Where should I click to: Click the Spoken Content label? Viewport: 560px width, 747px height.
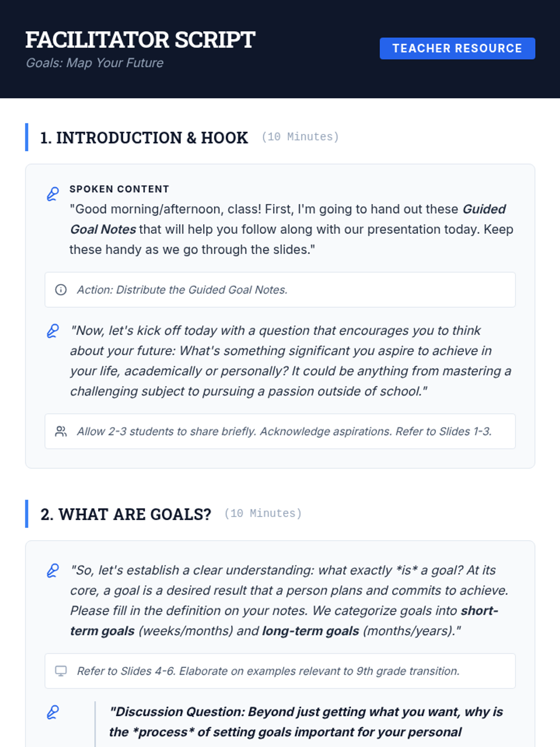[119, 189]
